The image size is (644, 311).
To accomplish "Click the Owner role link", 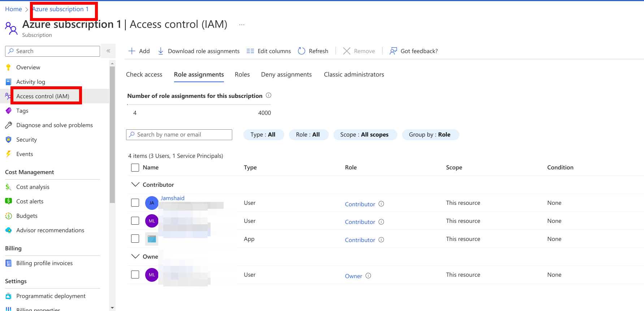I will coord(354,276).
